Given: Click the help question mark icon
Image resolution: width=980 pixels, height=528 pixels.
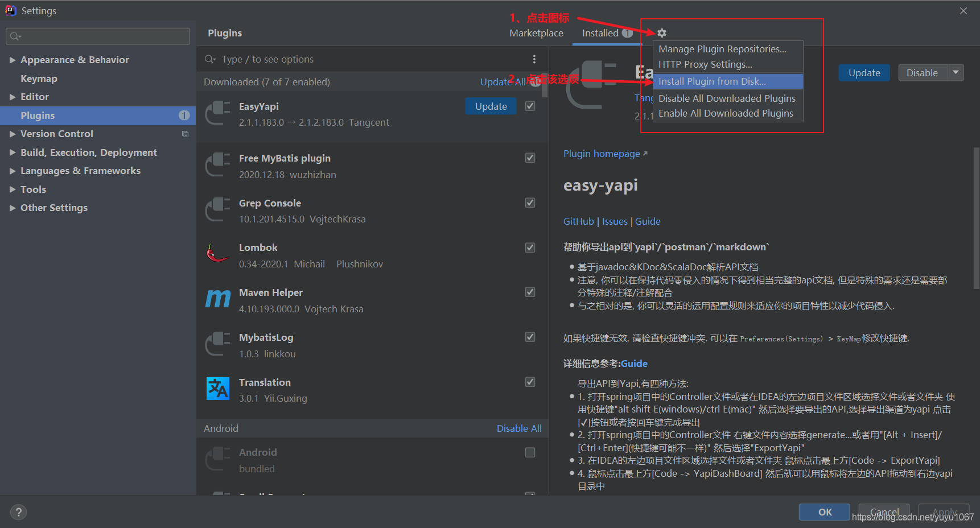Looking at the screenshot, I should click(x=18, y=512).
